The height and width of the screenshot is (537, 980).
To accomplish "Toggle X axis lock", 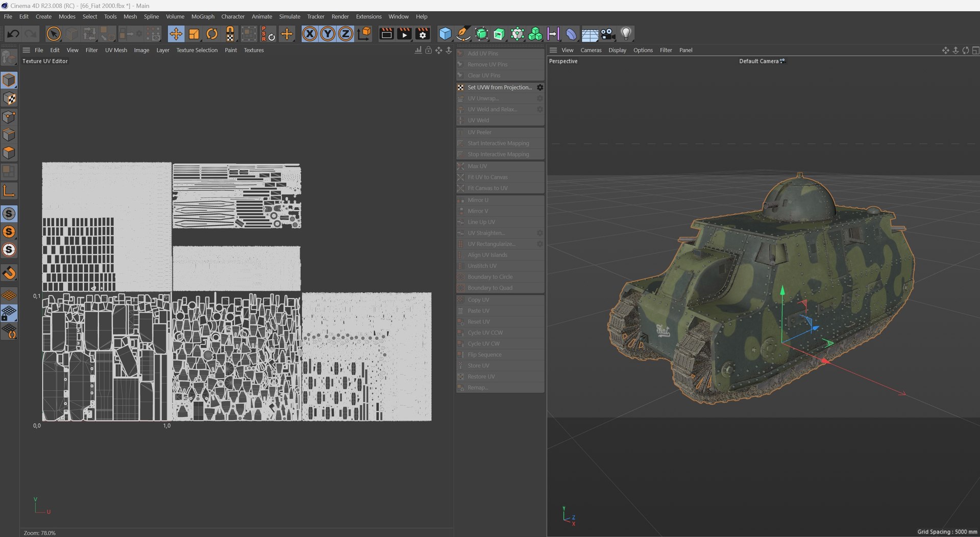I will pos(309,34).
